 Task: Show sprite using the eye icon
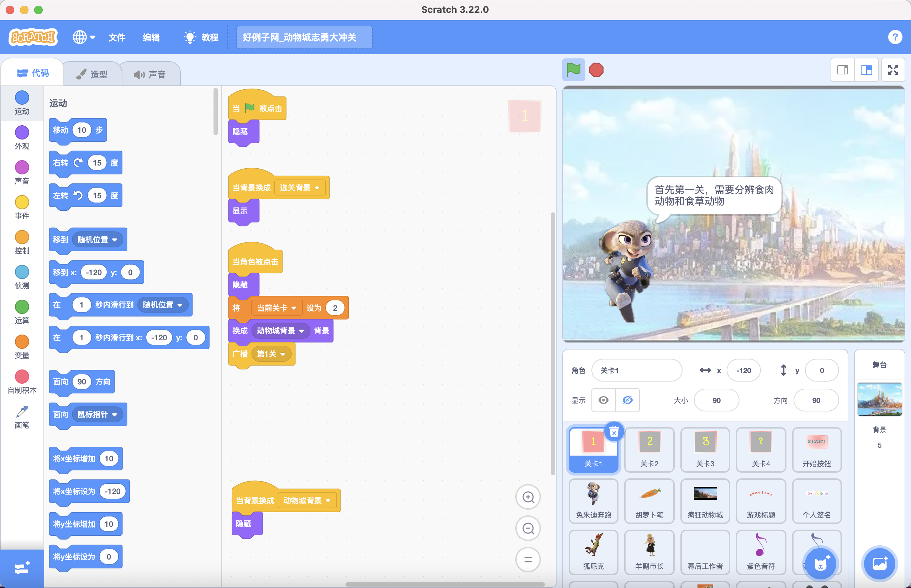pos(603,400)
